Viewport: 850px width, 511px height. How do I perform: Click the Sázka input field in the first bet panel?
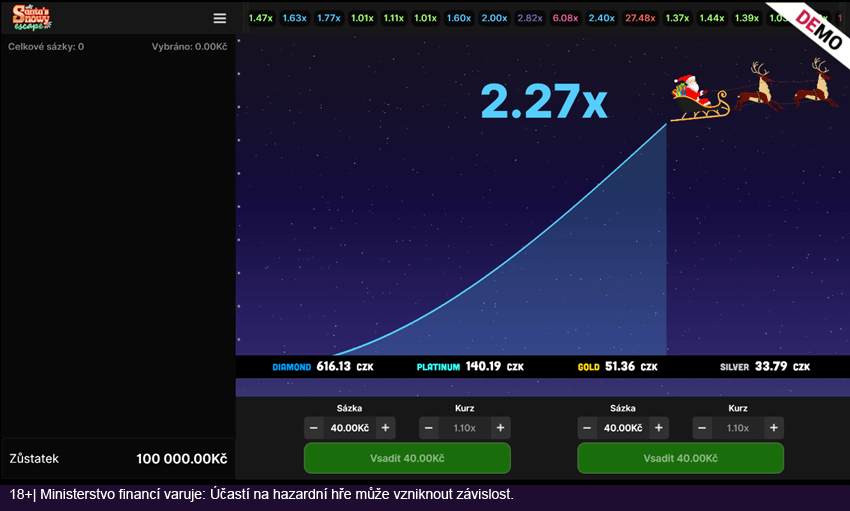[349, 428]
